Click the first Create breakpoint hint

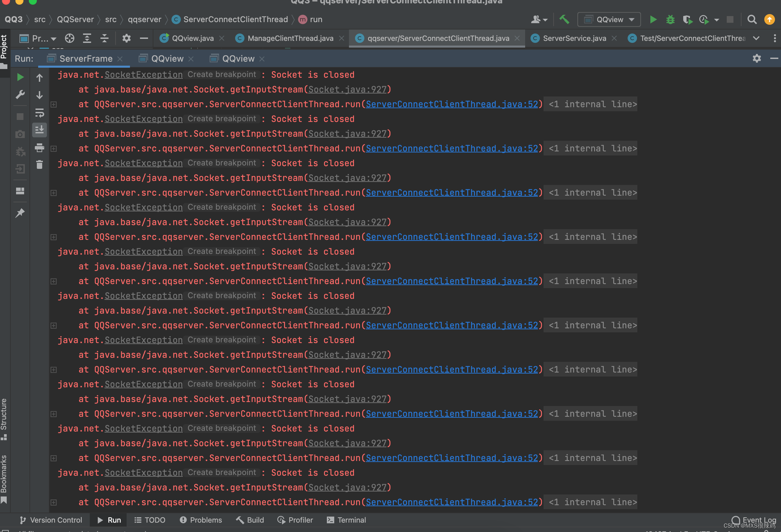(x=222, y=75)
